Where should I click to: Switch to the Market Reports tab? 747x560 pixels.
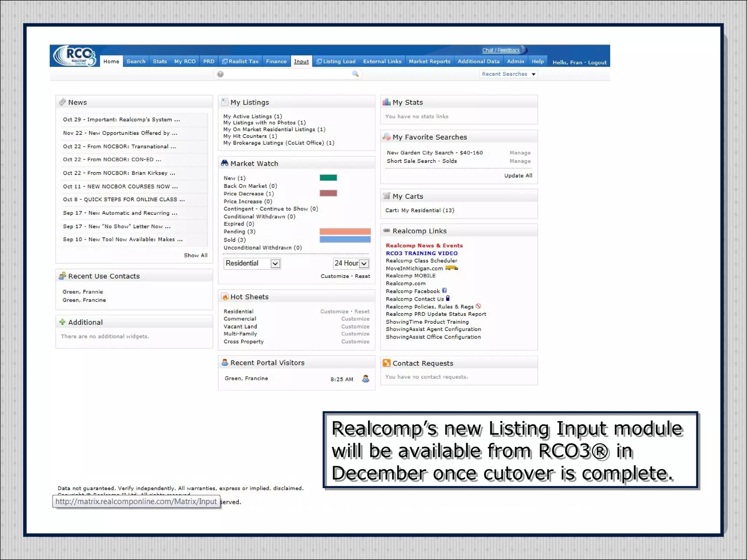pyautogui.click(x=429, y=62)
